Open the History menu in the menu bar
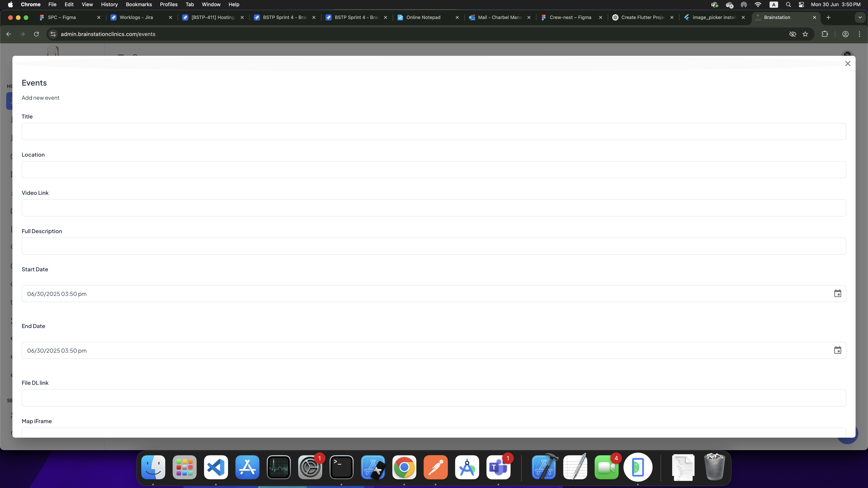Image resolution: width=868 pixels, height=488 pixels. tap(109, 4)
